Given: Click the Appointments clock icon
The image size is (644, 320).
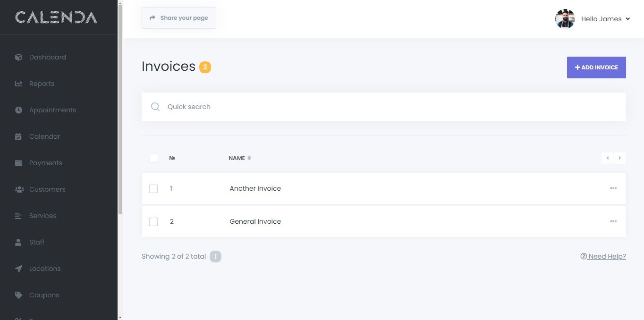Looking at the screenshot, I should tap(19, 110).
